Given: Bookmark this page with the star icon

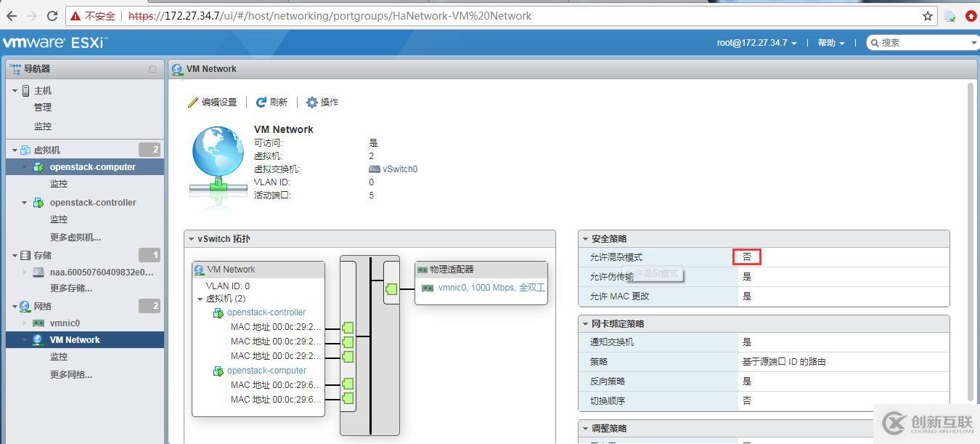Looking at the screenshot, I should pyautogui.click(x=928, y=16).
